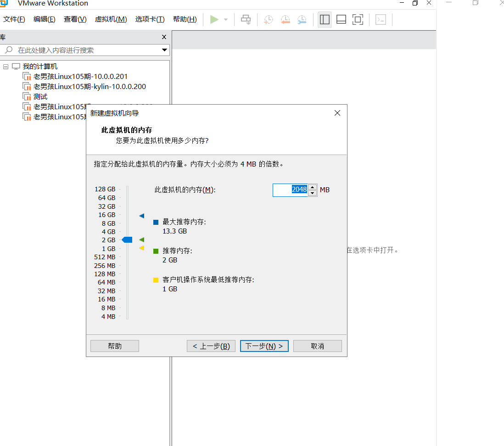Screen dimensions: 504x446
Task: Open the power options dropdown arrow
Action: (x=226, y=20)
